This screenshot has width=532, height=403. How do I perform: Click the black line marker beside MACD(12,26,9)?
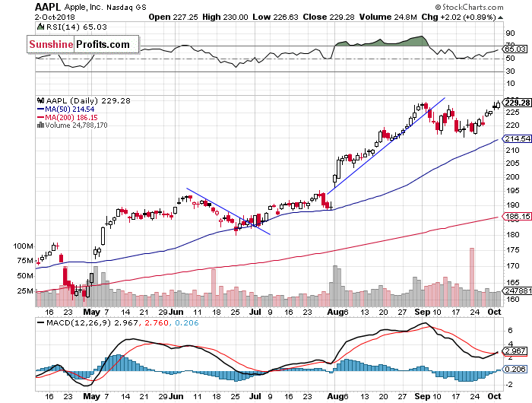coord(41,323)
